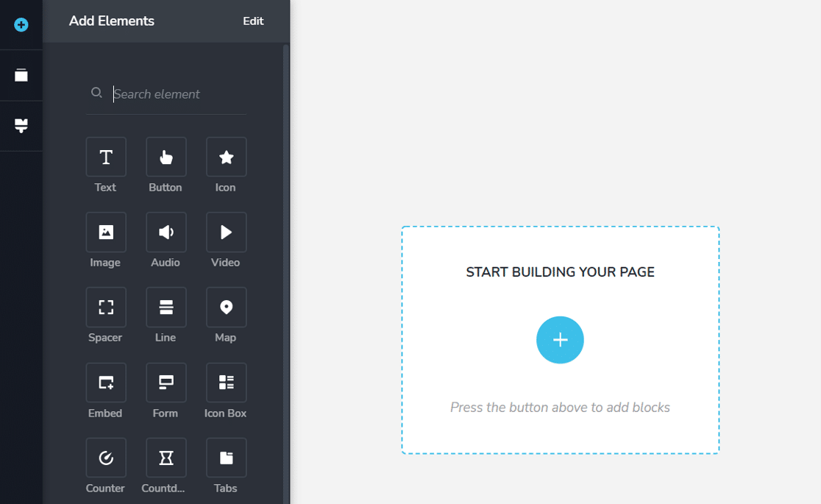Select the Text element
This screenshot has height=504, width=821.
pyautogui.click(x=105, y=157)
